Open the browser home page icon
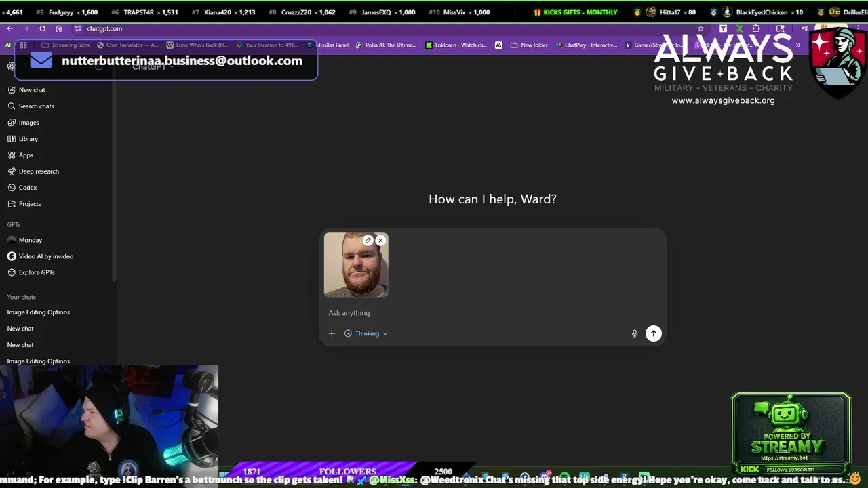Image resolution: width=868 pixels, height=488 pixels. (58, 28)
